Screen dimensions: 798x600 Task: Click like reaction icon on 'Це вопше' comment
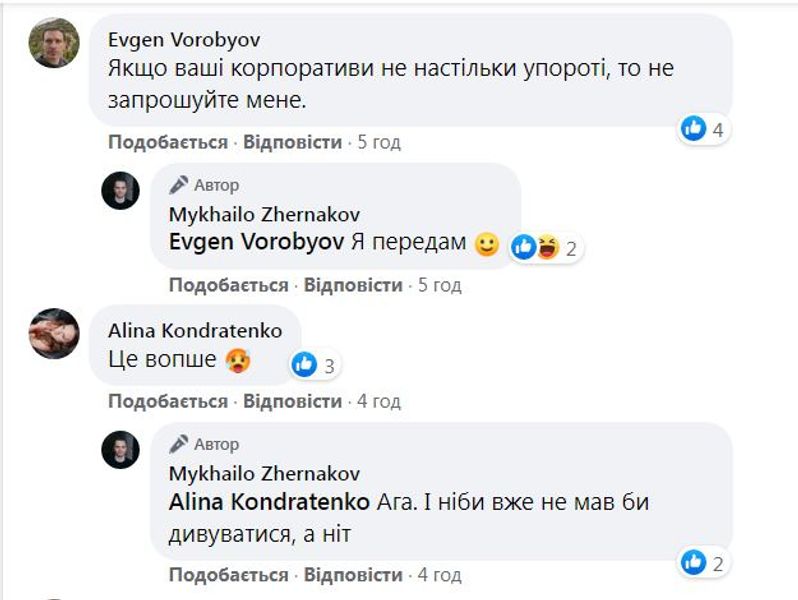[305, 365]
